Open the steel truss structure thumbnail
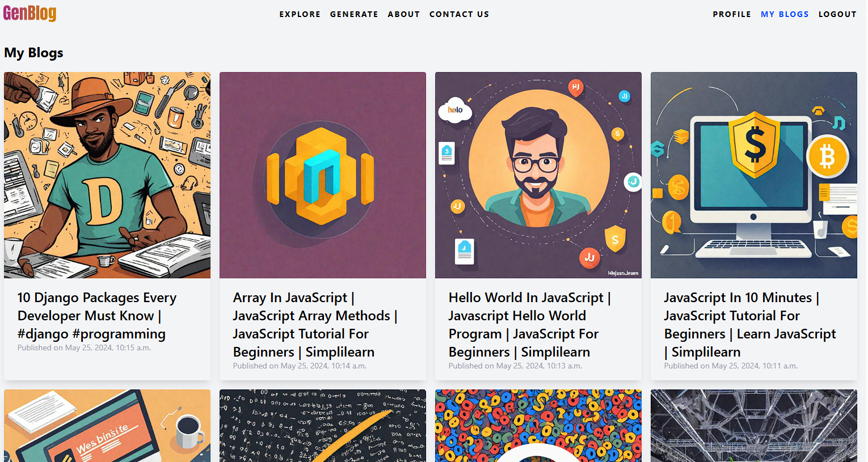 (754, 426)
